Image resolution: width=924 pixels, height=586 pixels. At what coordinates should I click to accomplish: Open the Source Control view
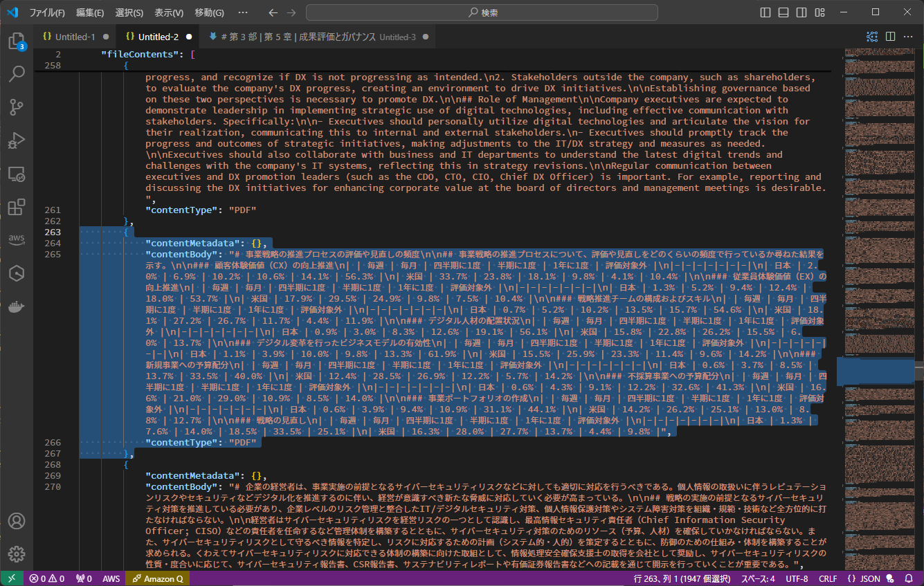[17, 107]
